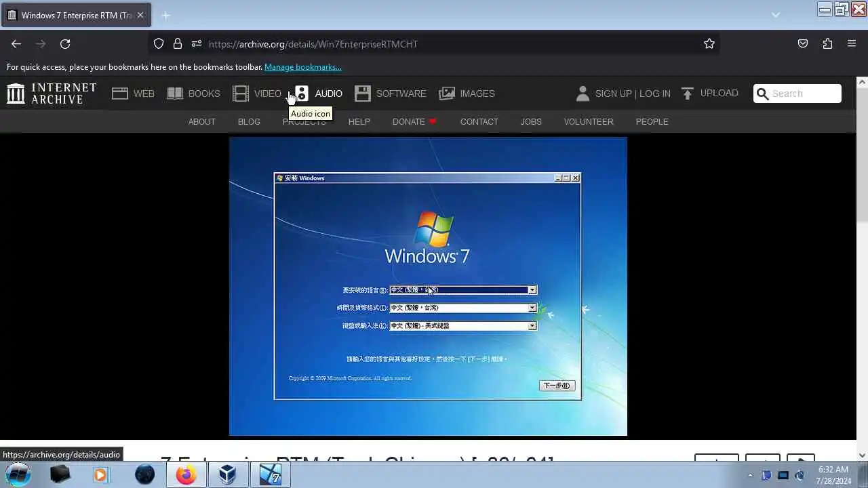Open the Video section icon
This screenshot has height=488, width=868.
coord(241,94)
